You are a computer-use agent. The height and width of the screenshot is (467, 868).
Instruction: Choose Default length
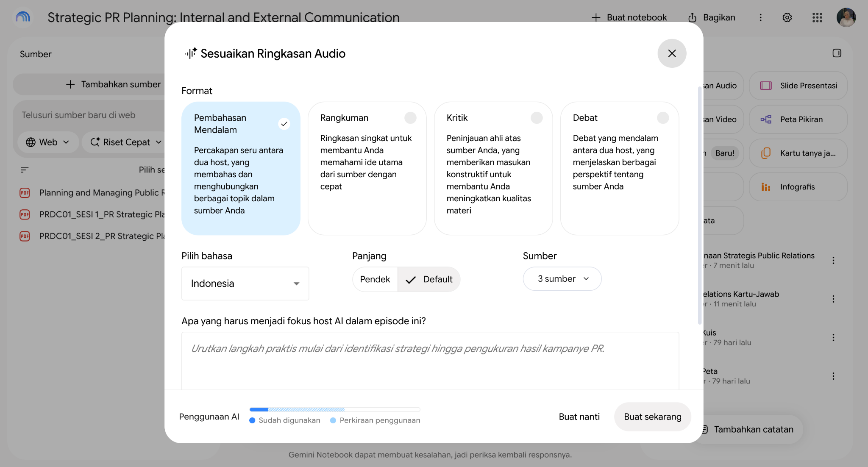[429, 279]
